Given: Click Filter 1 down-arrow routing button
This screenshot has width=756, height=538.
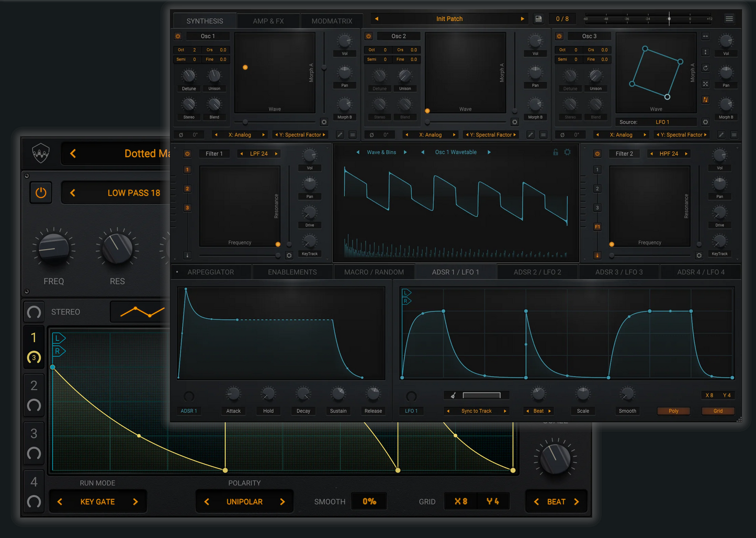Looking at the screenshot, I should [187, 255].
